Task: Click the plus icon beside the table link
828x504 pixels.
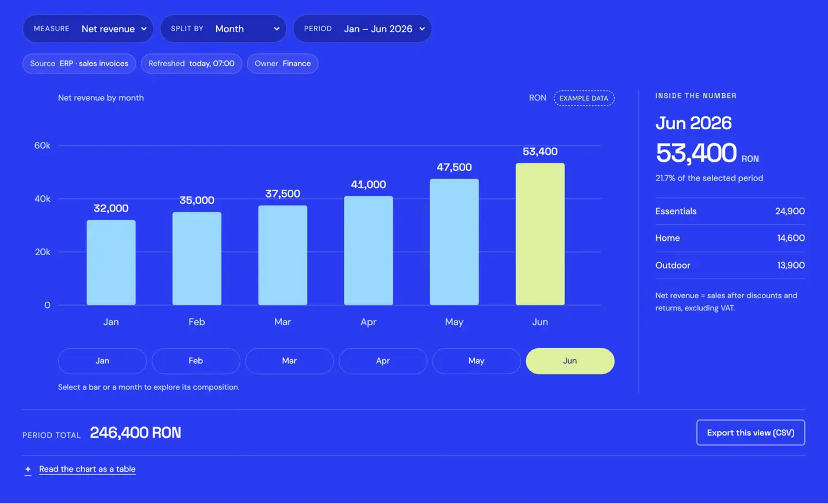Action: 28,470
